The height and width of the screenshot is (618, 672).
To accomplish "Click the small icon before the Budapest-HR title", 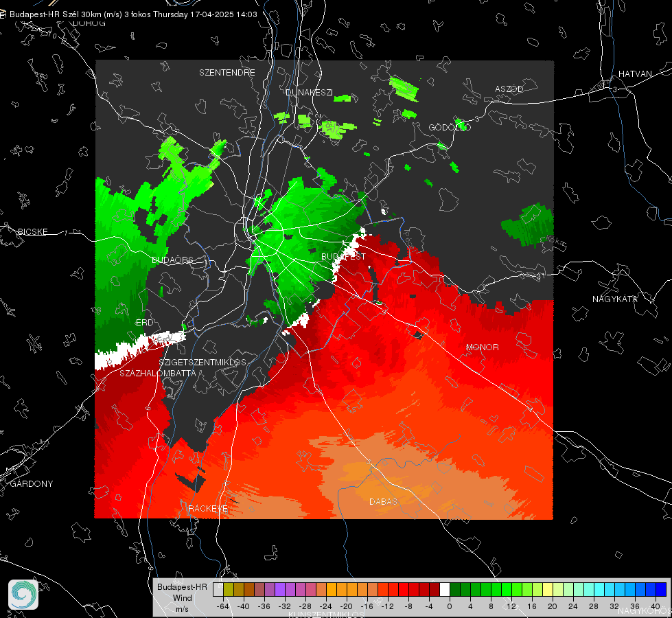I will (x=3, y=14).
